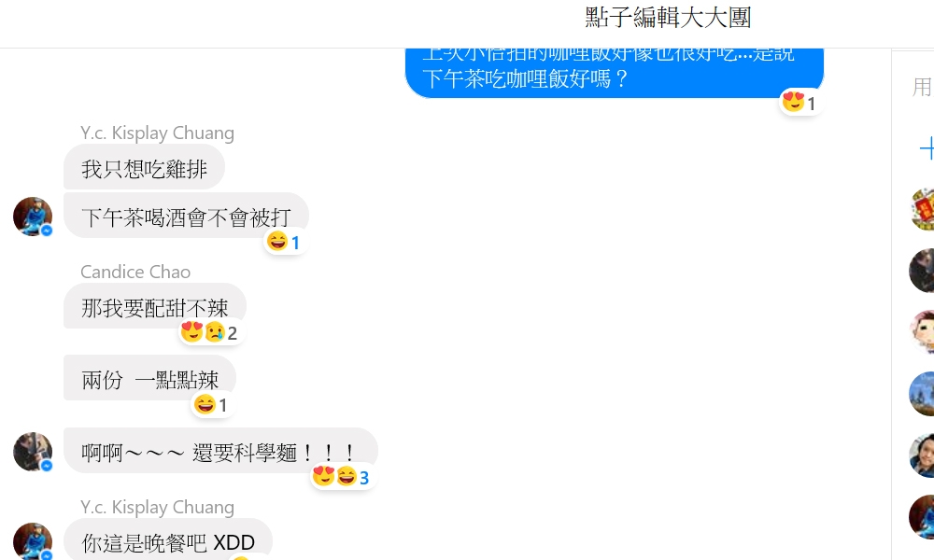
Task: Open reactions on 那我要配甜不辣 message
Action: coord(209,332)
